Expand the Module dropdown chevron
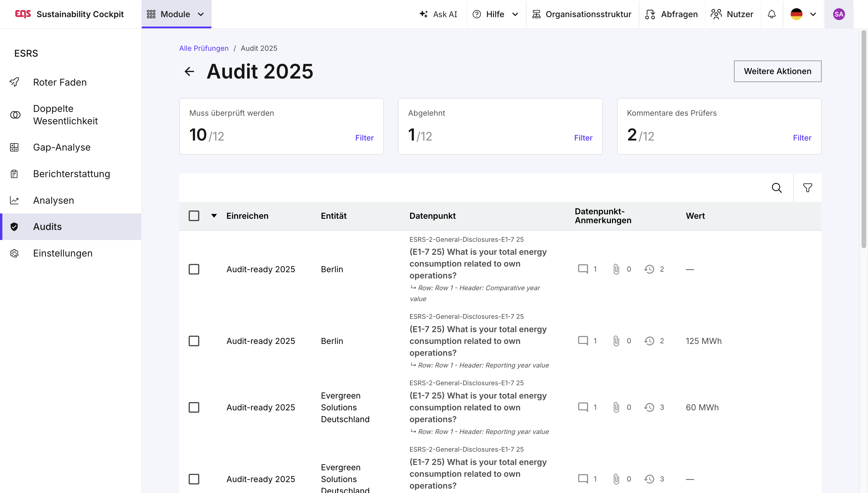 201,14
